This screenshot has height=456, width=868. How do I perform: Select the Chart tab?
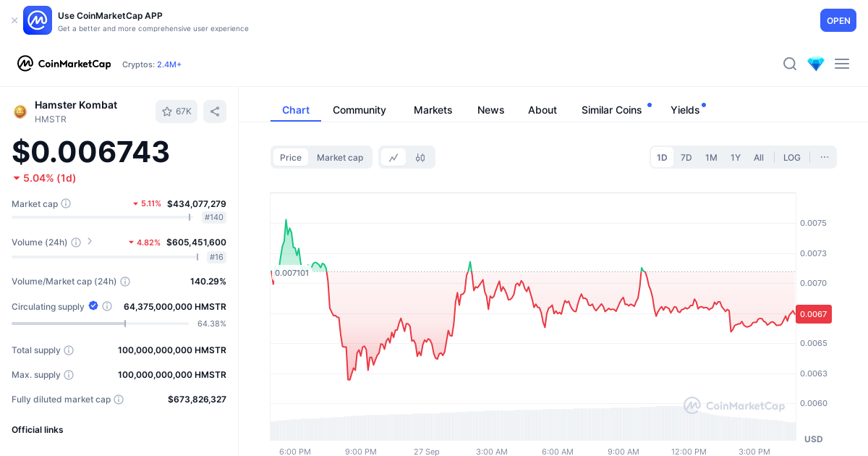tap(296, 110)
